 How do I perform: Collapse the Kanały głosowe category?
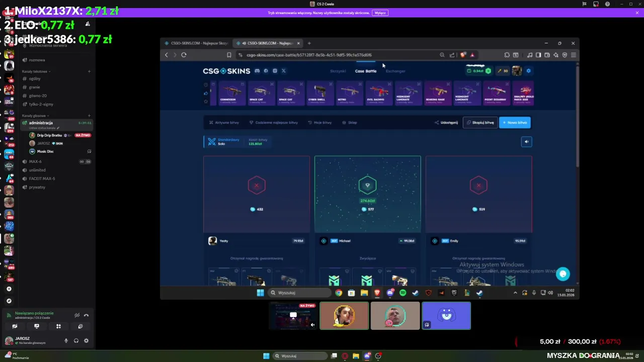35,116
